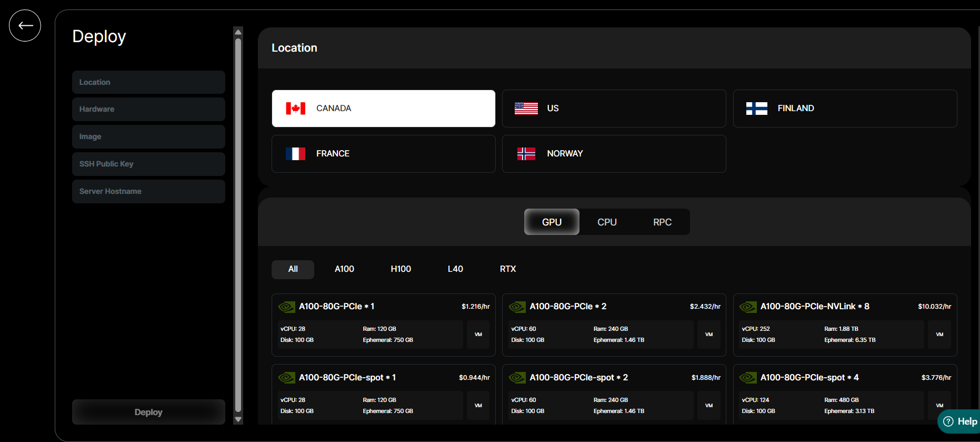980x442 pixels.
Task: Click the Help question mark icon
Action: pyautogui.click(x=948, y=421)
